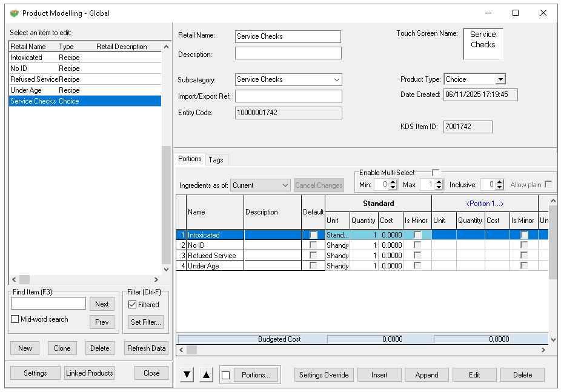Click the Linked Products button
This screenshot has width=561, height=392.
pyautogui.click(x=90, y=373)
